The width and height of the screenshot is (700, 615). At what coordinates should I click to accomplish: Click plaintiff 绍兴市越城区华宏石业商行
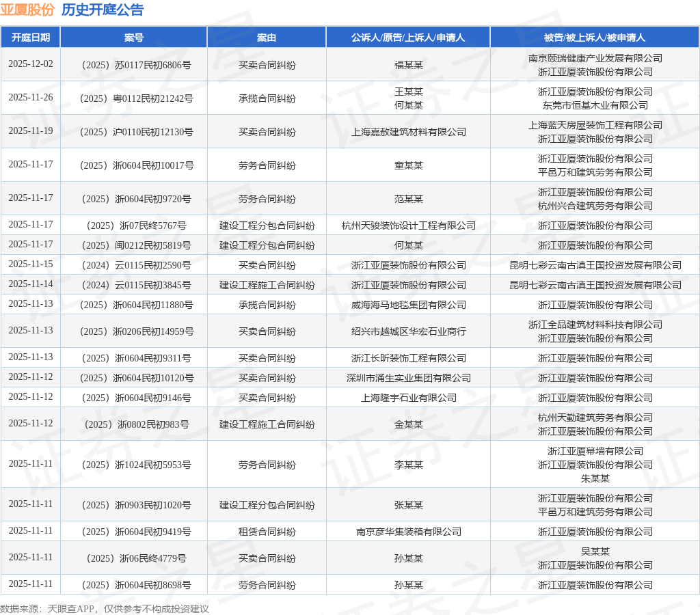point(408,331)
